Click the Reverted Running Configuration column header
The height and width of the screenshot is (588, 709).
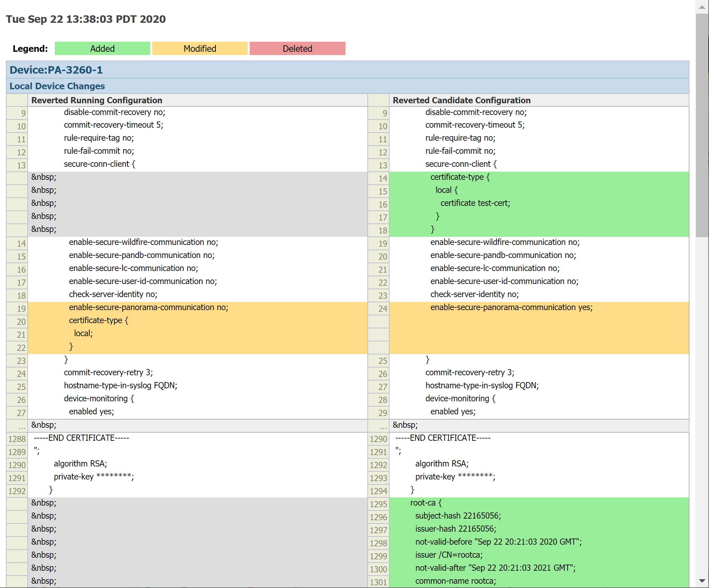pos(96,100)
